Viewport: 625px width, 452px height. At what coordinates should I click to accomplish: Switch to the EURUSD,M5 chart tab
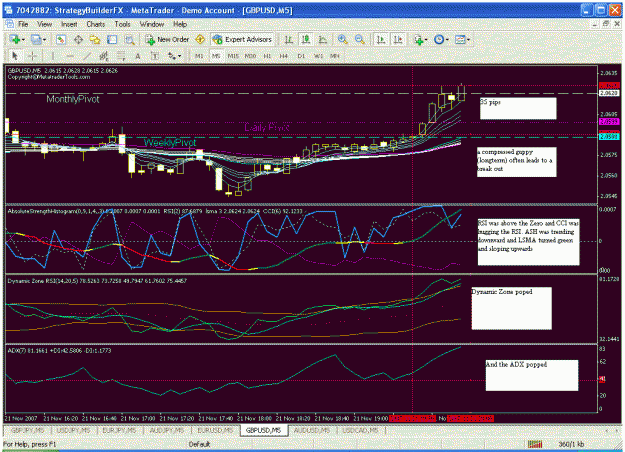click(x=215, y=430)
